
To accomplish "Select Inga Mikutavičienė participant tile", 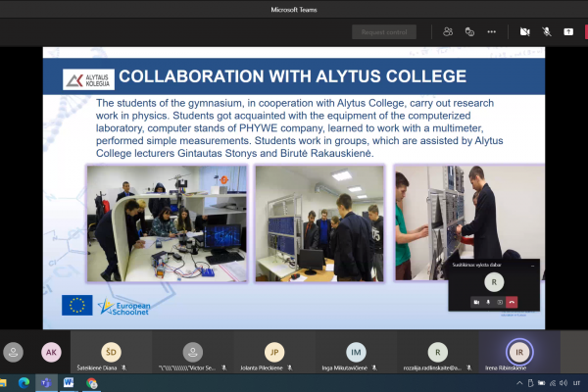I will pos(356,353).
